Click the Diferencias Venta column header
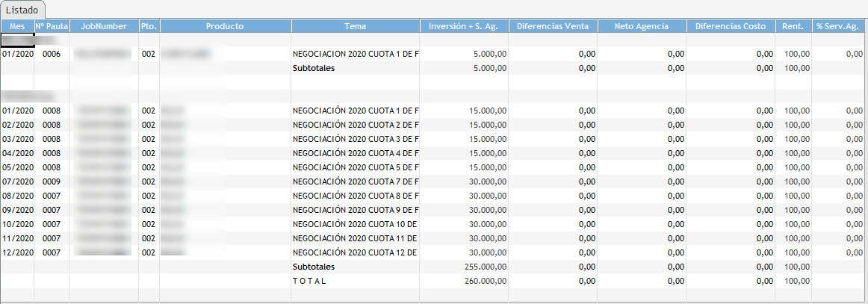The image size is (868, 304). tap(553, 26)
